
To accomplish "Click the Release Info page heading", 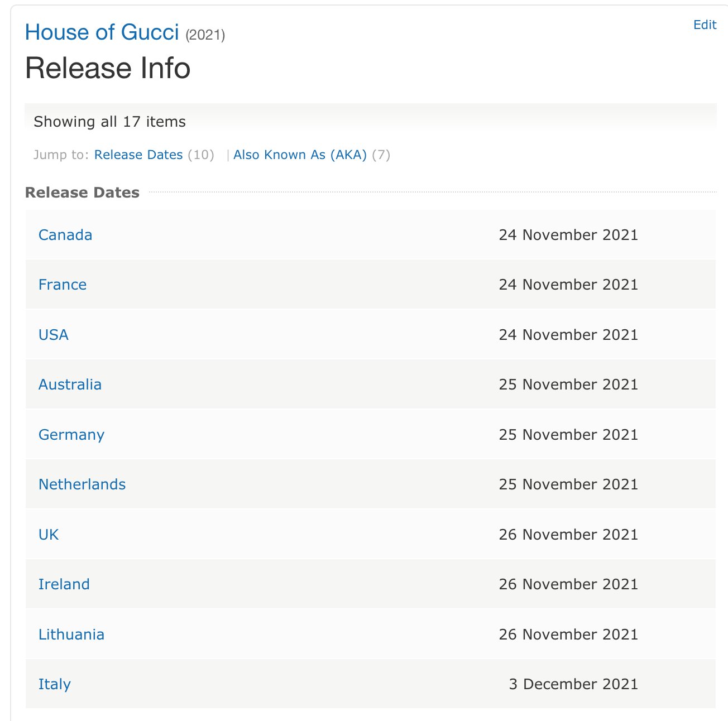I will click(x=108, y=68).
